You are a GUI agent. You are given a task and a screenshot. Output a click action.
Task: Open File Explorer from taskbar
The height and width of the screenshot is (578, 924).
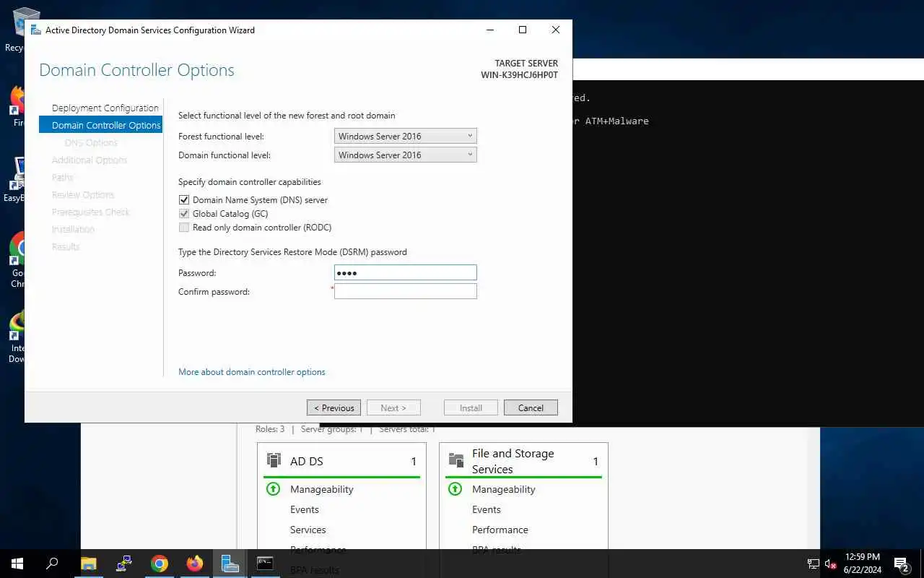pyautogui.click(x=88, y=564)
